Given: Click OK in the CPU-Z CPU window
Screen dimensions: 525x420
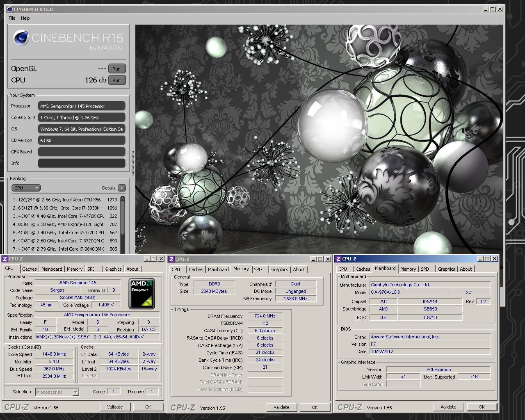Looking at the screenshot, I should point(148,407).
